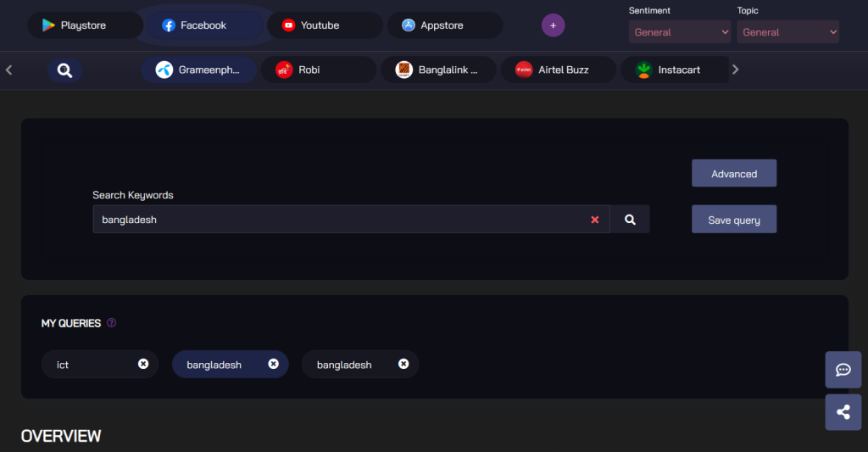Remove the ict saved query
868x452 pixels.
(x=143, y=364)
